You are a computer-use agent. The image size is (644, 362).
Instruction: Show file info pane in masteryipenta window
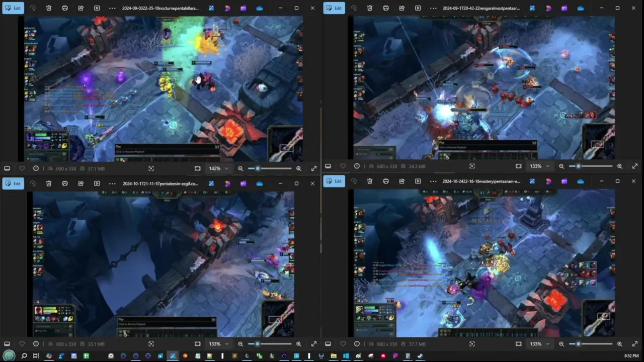(x=357, y=344)
